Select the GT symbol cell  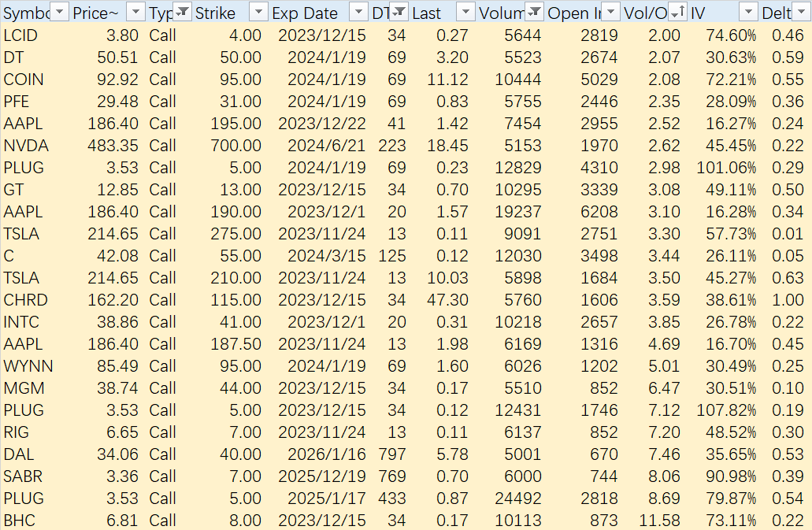coord(13,190)
